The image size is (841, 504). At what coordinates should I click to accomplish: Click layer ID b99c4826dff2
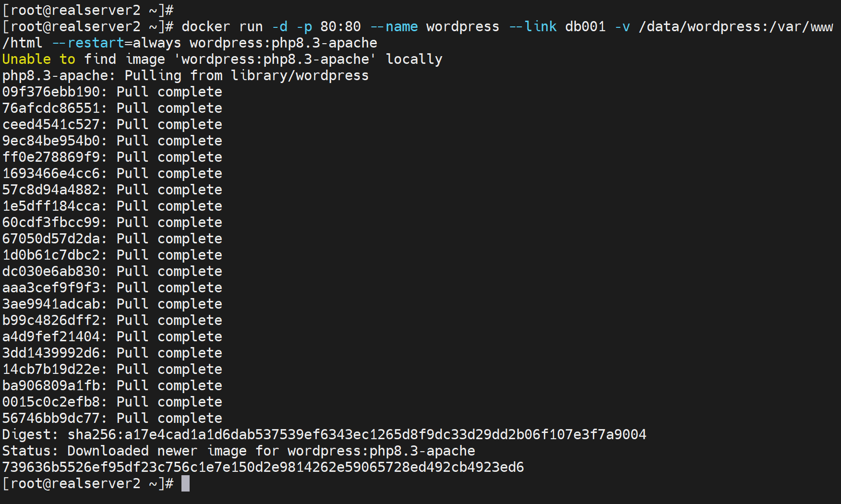pyautogui.click(x=51, y=320)
